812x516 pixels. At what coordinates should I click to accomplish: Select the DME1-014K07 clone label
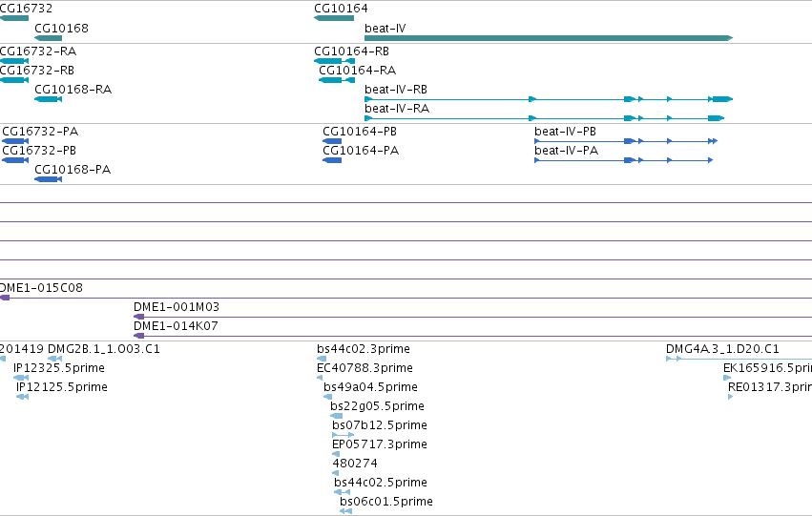(176, 326)
